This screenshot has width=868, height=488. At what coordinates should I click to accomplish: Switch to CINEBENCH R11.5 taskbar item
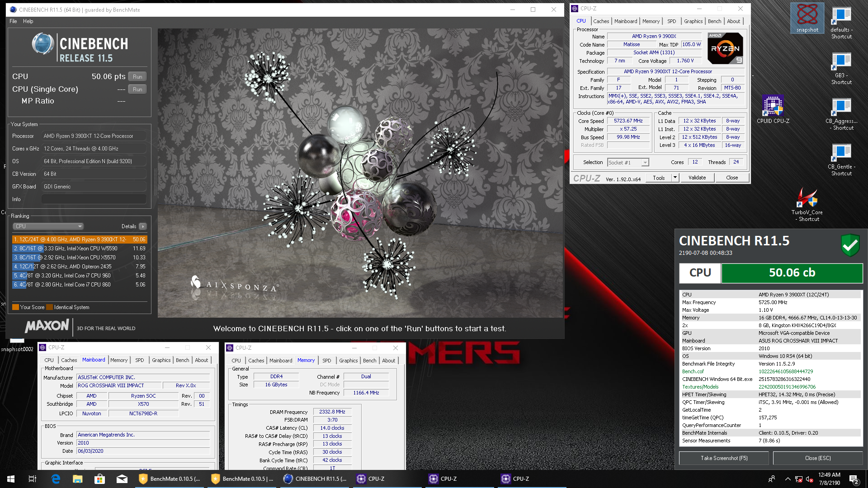tap(315, 479)
